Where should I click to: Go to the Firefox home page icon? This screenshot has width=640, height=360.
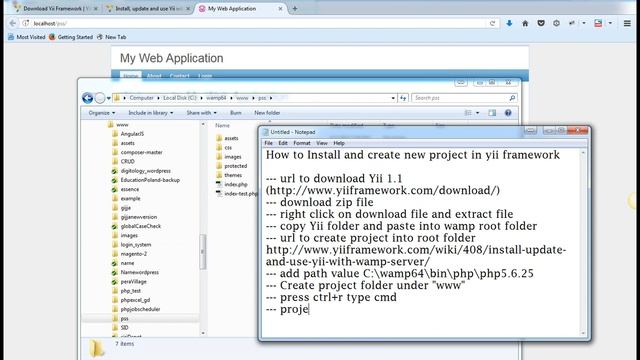[x=525, y=23]
